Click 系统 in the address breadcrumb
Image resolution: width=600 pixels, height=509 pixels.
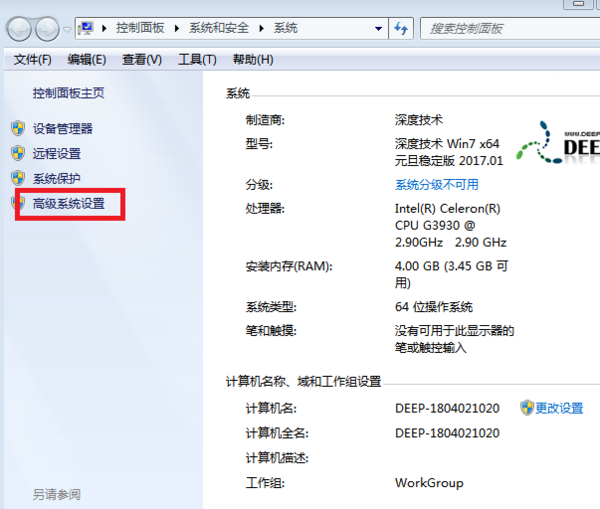[x=285, y=28]
